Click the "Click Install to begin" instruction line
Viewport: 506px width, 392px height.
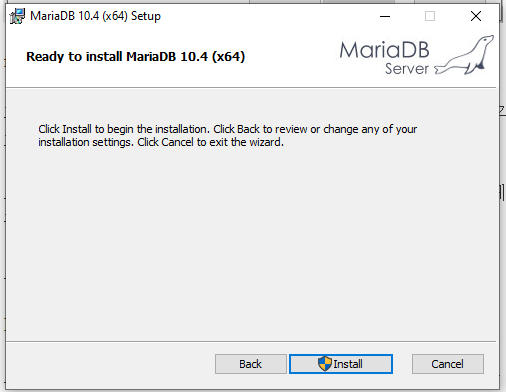tap(227, 129)
